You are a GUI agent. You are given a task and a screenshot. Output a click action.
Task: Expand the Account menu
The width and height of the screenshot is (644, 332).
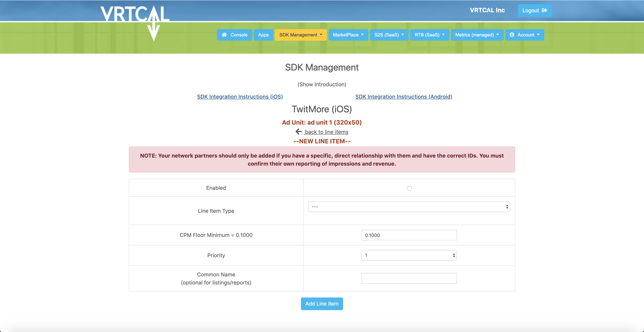pyautogui.click(x=525, y=35)
